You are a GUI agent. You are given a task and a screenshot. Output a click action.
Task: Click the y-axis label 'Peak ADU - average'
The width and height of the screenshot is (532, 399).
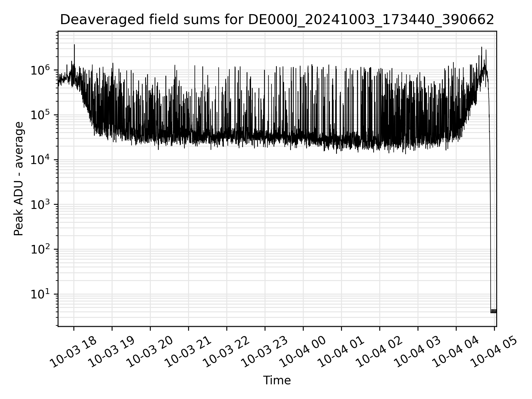coord(19,179)
